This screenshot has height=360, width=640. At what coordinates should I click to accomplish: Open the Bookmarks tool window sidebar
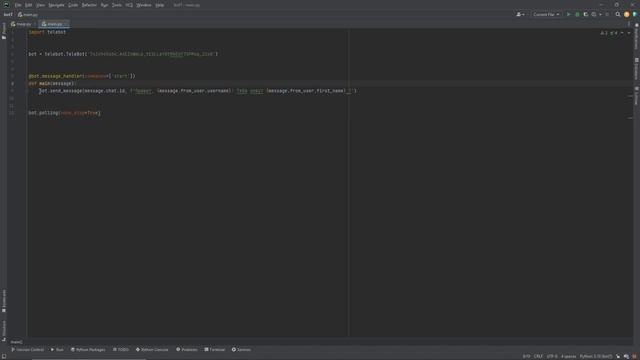tap(4, 301)
